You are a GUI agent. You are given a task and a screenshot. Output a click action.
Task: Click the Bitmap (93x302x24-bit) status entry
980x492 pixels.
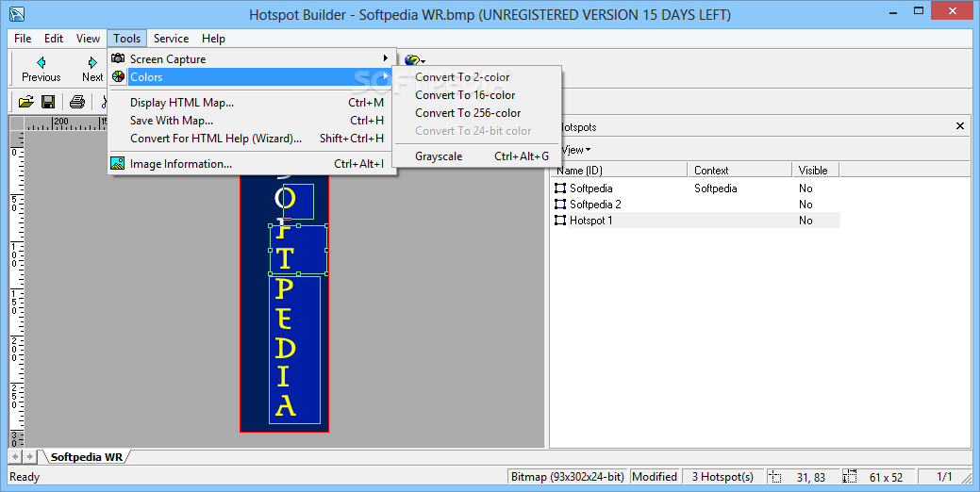click(x=568, y=477)
